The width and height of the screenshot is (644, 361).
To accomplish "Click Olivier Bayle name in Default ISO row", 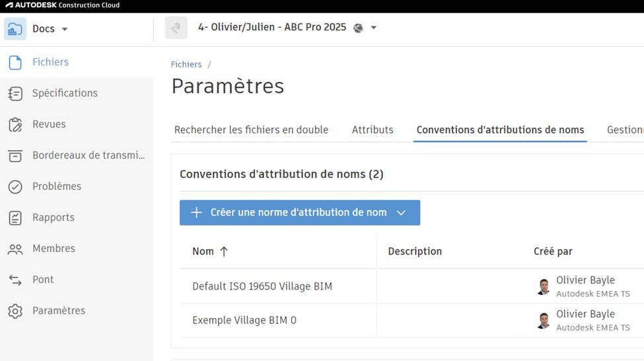I will coord(585,280).
